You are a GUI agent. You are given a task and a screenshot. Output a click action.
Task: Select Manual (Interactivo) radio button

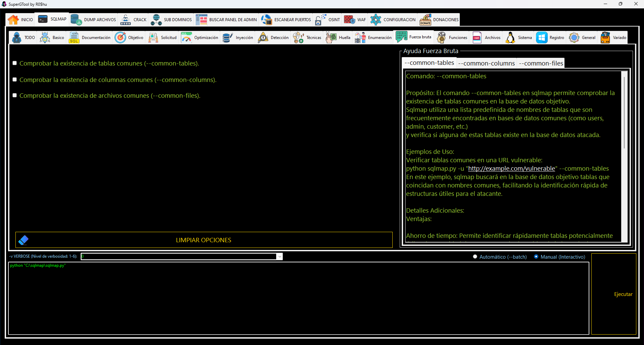536,257
